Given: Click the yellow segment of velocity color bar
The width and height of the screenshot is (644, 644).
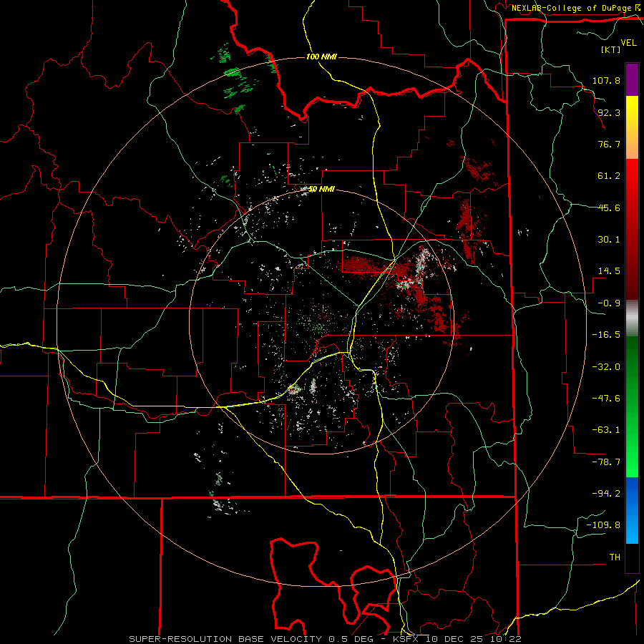Looking at the screenshot, I should tap(632, 127).
